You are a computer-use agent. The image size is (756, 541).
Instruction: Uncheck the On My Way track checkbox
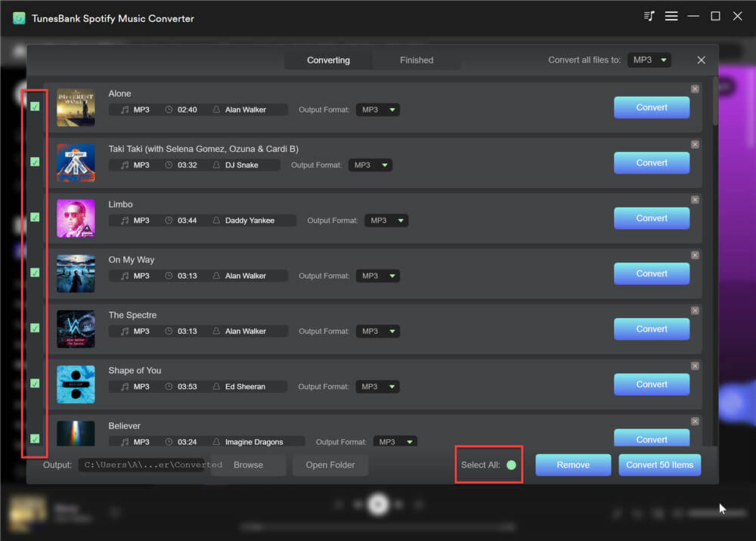(35, 273)
